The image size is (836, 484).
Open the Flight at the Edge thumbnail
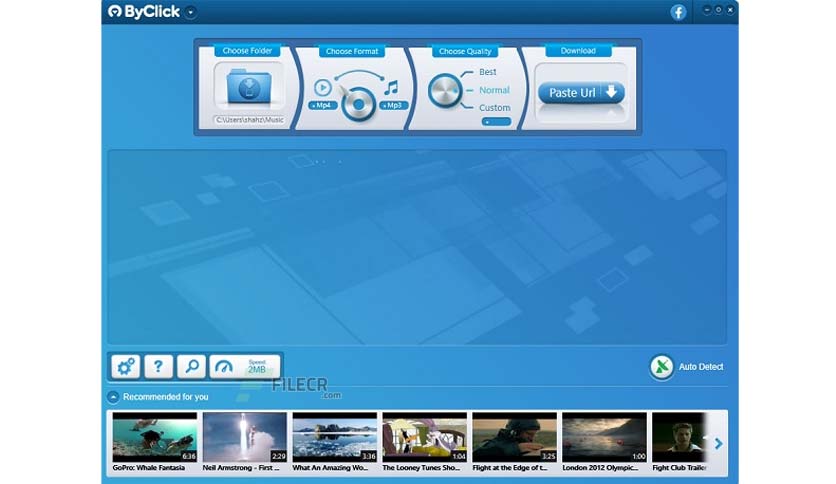515,437
